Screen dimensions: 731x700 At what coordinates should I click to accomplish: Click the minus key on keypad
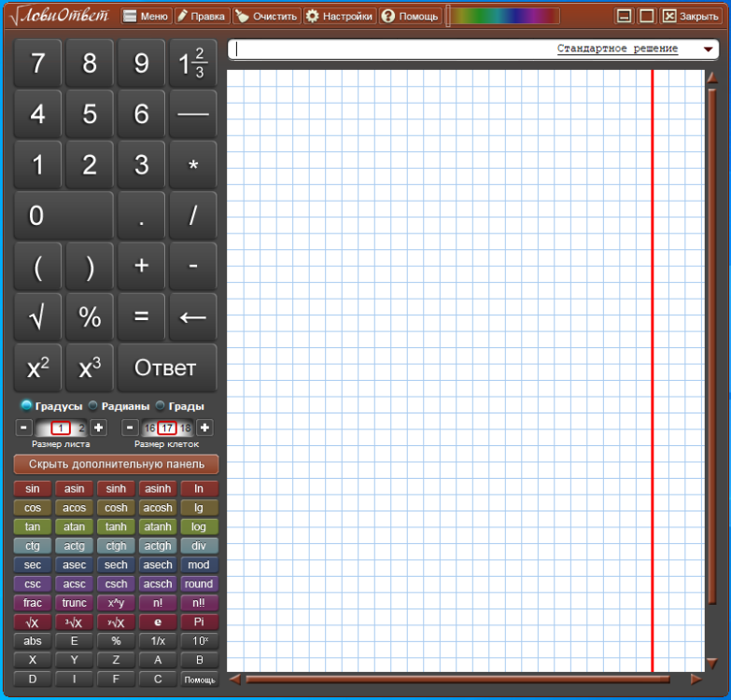[x=193, y=266]
